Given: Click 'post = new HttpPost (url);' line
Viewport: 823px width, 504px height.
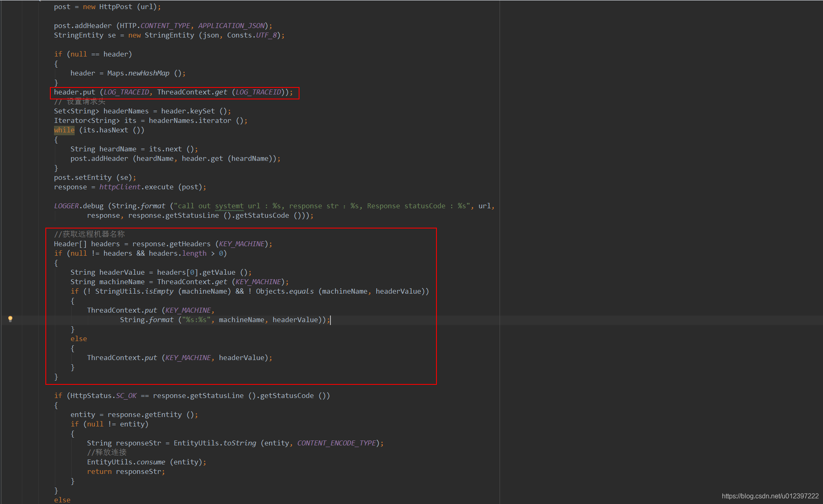Looking at the screenshot, I should pyautogui.click(x=107, y=7).
